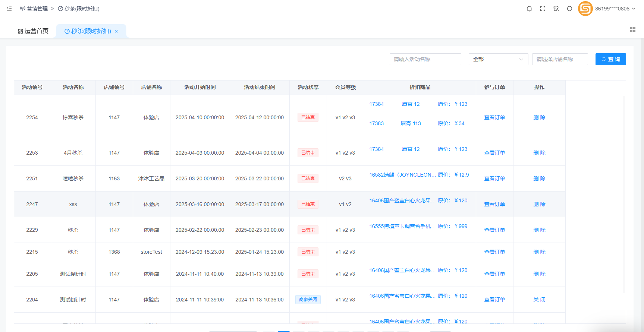Toggle fullscreen mode icon
This screenshot has height=332, width=644.
(x=543, y=9)
